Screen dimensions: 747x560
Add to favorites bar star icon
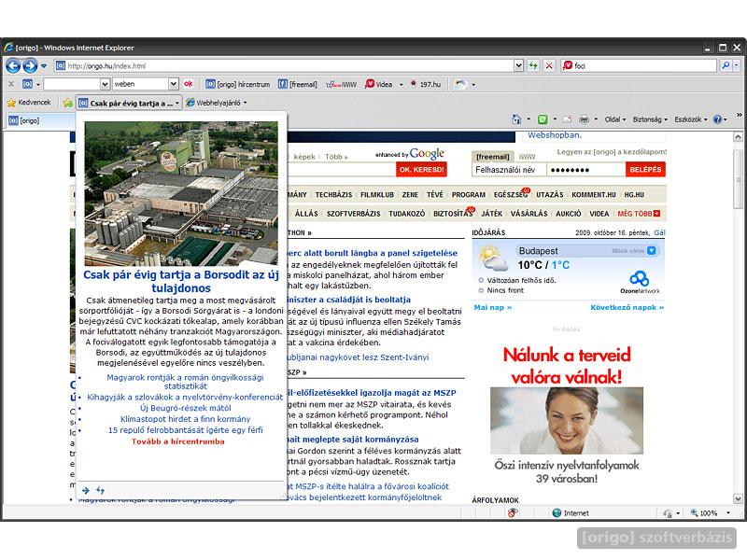pos(68,103)
